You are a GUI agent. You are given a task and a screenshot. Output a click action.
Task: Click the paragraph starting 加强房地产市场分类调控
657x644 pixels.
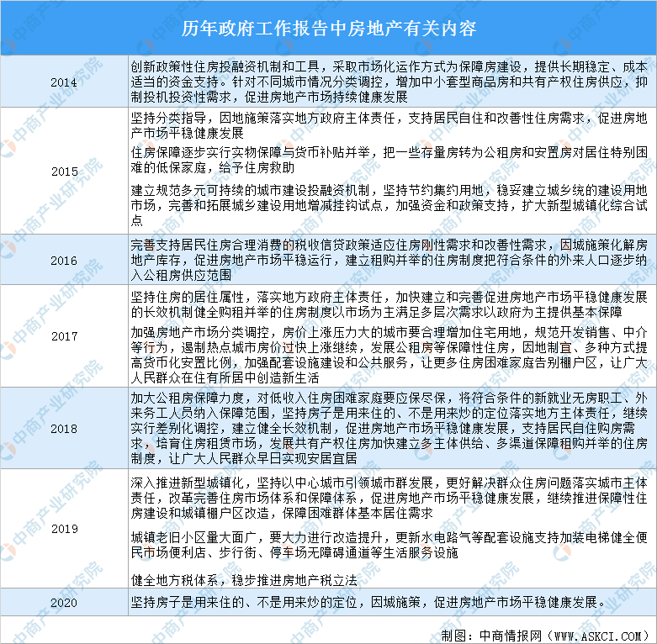click(389, 355)
